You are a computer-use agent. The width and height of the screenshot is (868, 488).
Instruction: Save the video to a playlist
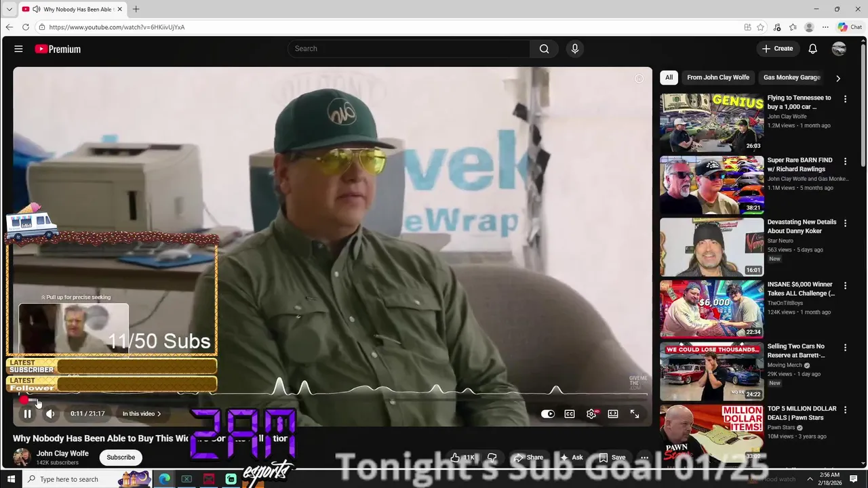(x=612, y=457)
